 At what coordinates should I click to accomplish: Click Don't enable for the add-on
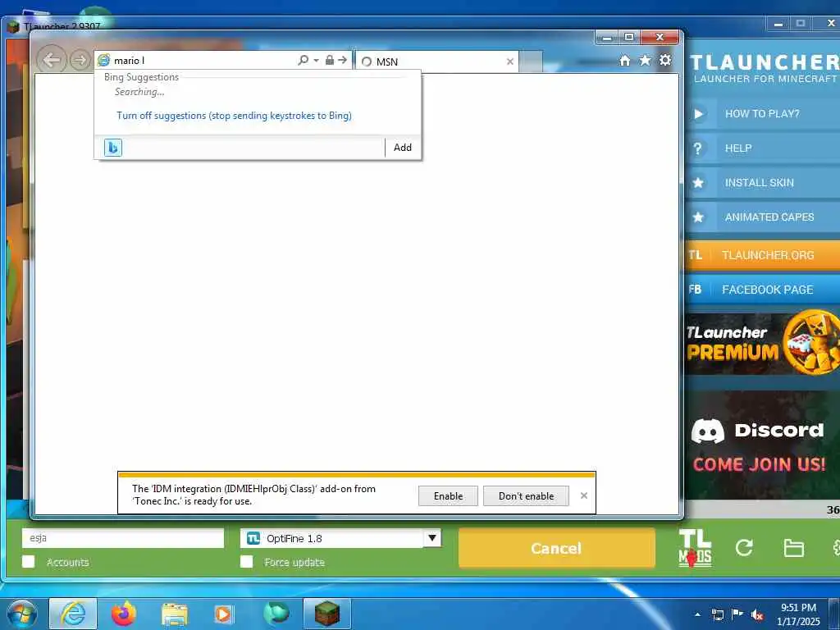[526, 496]
